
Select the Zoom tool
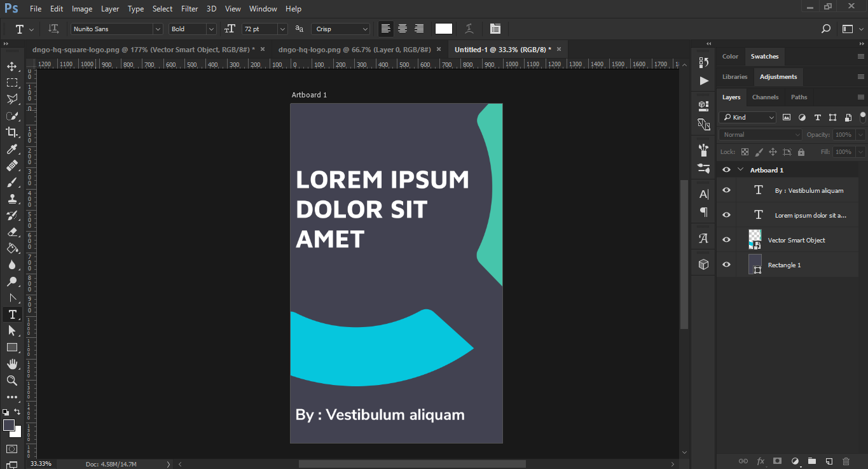point(12,381)
